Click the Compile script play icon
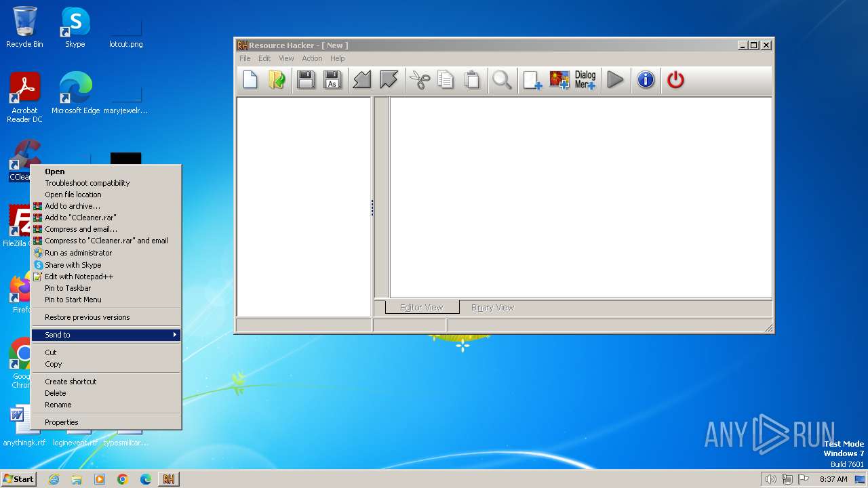 [x=615, y=80]
